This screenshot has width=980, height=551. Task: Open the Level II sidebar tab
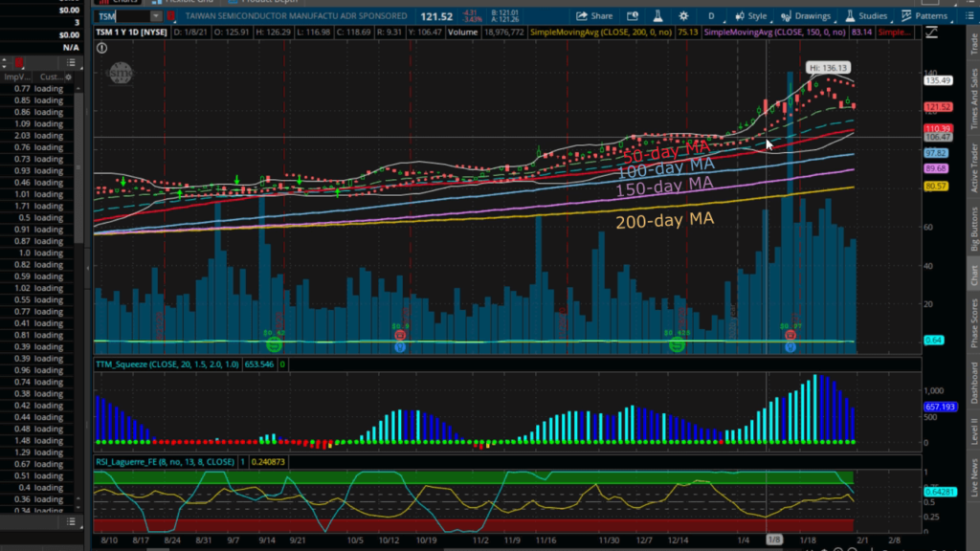(973, 431)
